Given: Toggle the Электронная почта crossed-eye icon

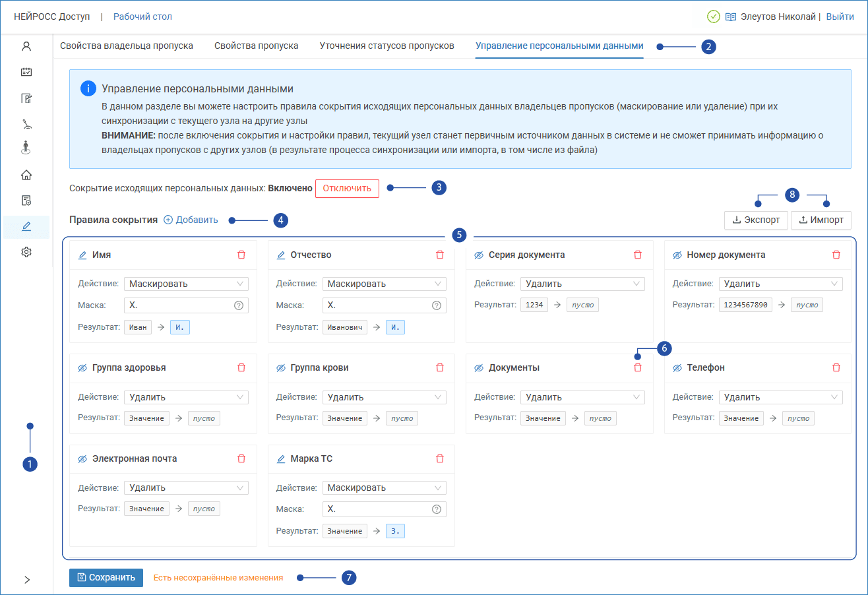Looking at the screenshot, I should (82, 458).
